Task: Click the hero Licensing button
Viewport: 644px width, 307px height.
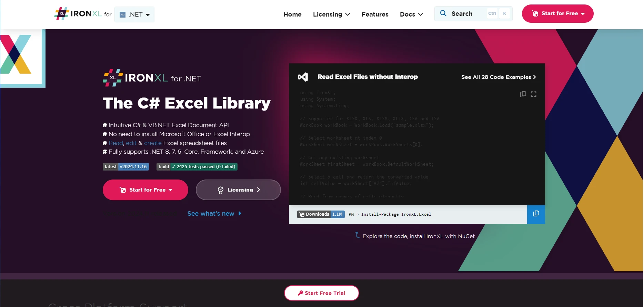Action: click(238, 190)
